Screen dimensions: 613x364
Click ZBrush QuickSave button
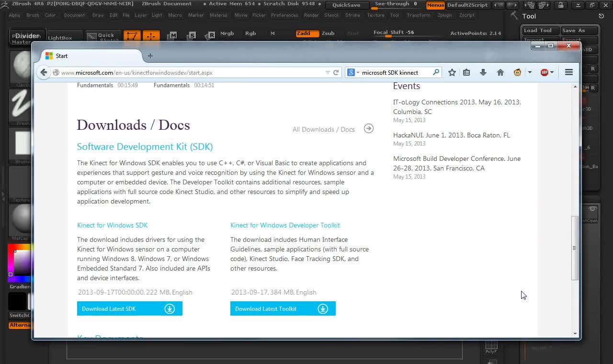tap(346, 5)
